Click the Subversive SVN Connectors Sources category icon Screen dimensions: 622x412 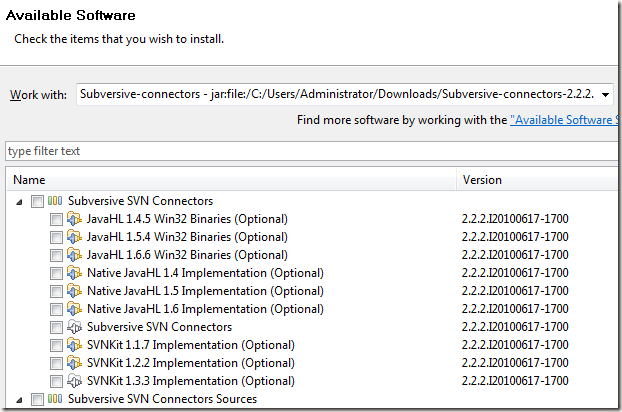click(55, 399)
